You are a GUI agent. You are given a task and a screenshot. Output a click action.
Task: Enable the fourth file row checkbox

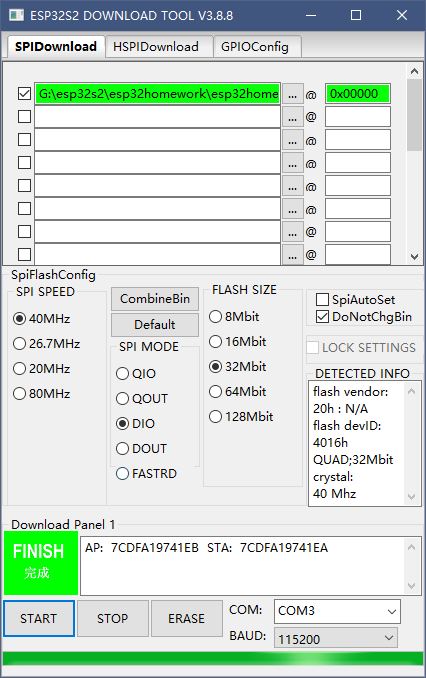(x=24, y=163)
